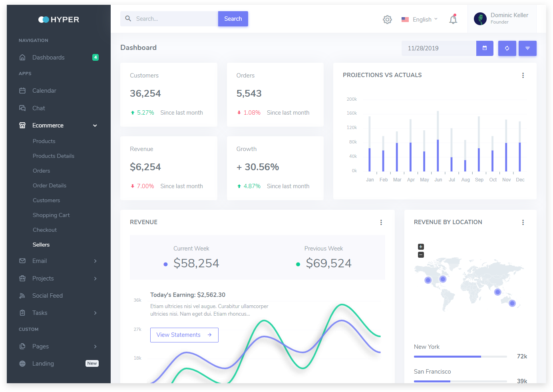This screenshot has width=553, height=392.
Task: Open the settings gear icon
Action: coord(387,20)
